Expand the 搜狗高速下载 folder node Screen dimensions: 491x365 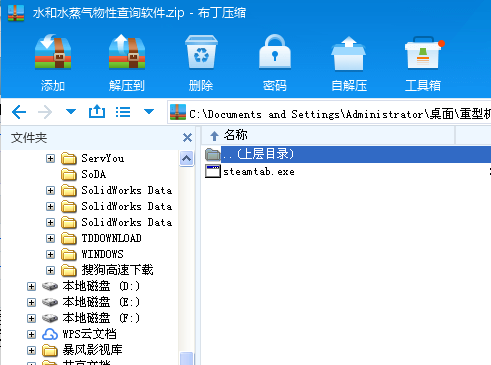[50, 270]
